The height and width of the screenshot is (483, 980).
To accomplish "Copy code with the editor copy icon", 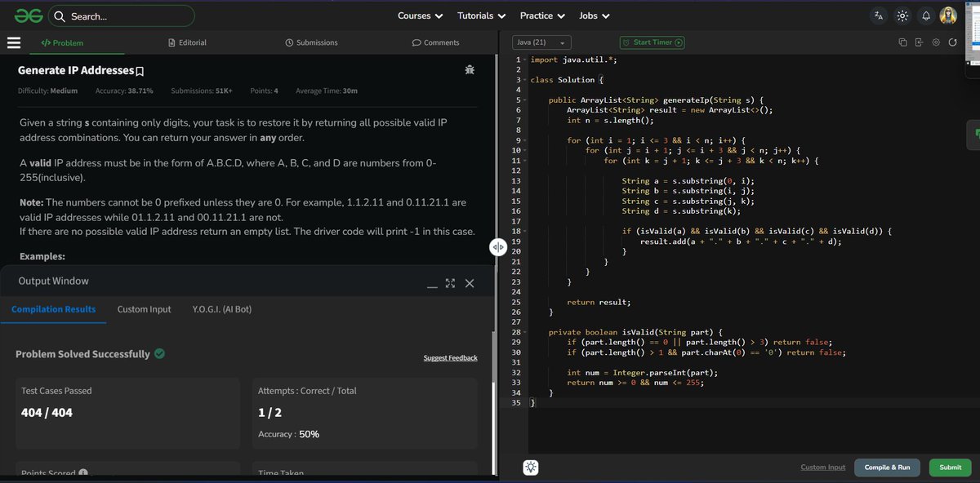I will click(x=902, y=42).
